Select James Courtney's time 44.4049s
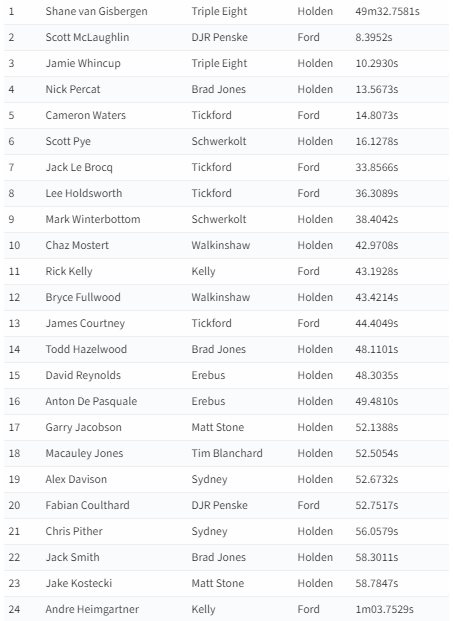The image size is (453, 621). [x=377, y=323]
